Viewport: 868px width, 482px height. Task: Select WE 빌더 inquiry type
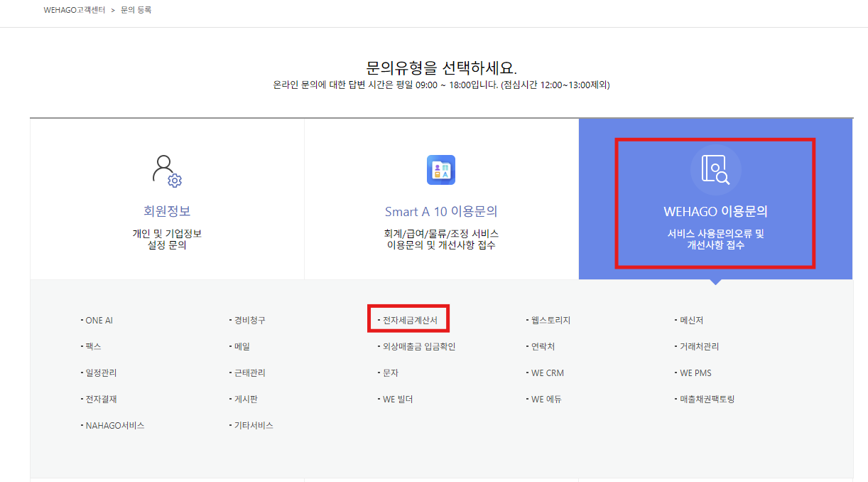pos(397,400)
